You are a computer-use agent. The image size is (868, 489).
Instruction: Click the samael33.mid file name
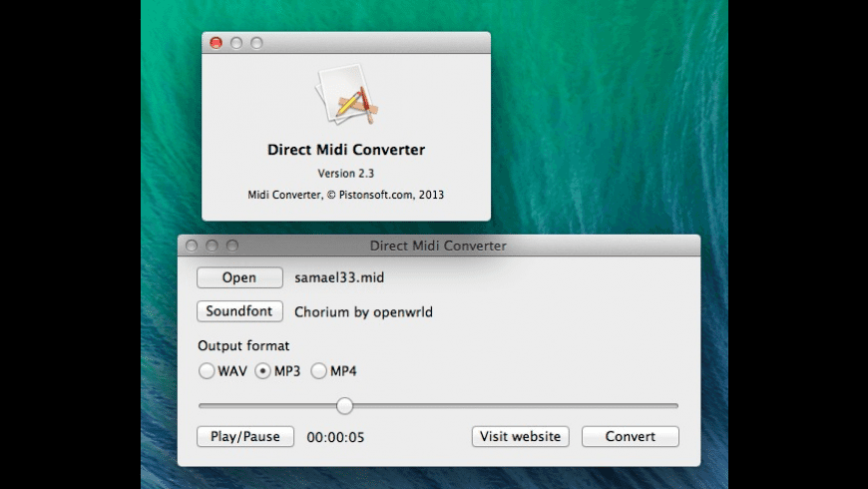pyautogui.click(x=339, y=277)
